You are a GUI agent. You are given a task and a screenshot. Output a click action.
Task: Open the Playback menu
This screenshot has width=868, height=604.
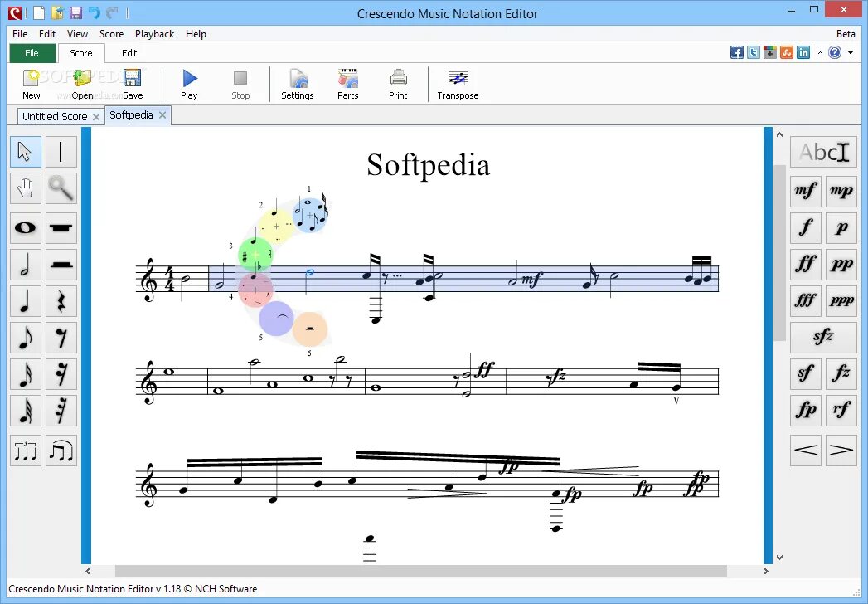(x=154, y=34)
